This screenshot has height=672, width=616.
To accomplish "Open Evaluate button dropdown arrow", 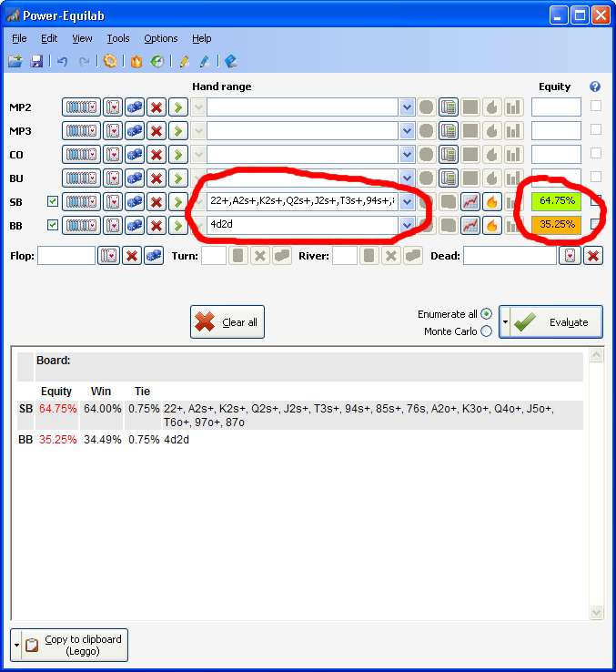I will [x=505, y=321].
